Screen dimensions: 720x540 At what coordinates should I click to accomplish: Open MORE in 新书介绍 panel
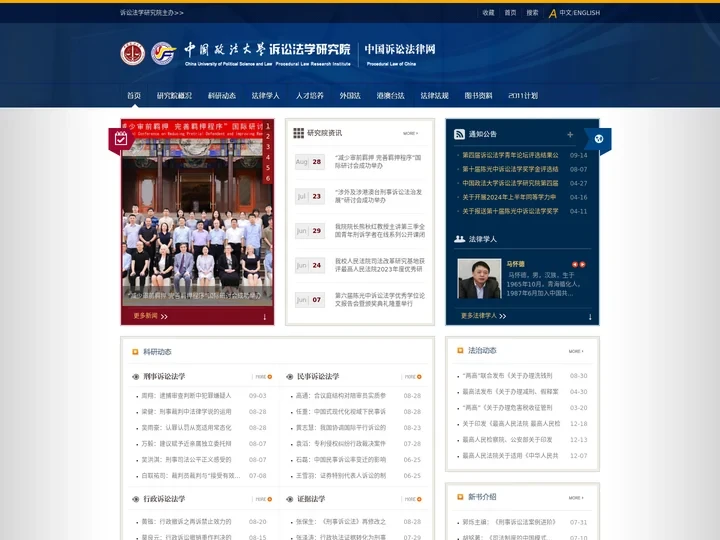[x=576, y=498]
